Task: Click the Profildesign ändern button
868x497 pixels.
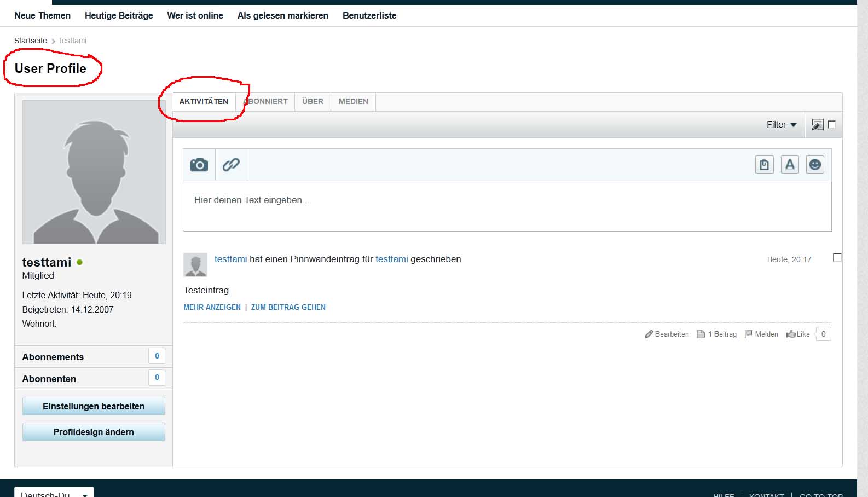Action: click(x=94, y=432)
